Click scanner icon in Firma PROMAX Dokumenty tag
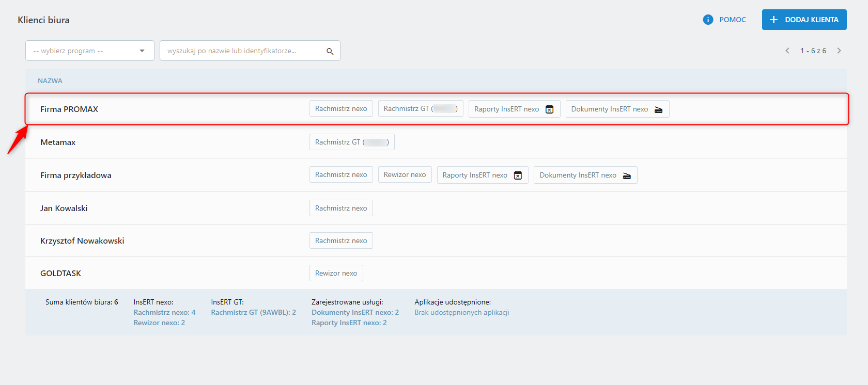Screen dimensions: 868x385 pyautogui.click(x=658, y=109)
